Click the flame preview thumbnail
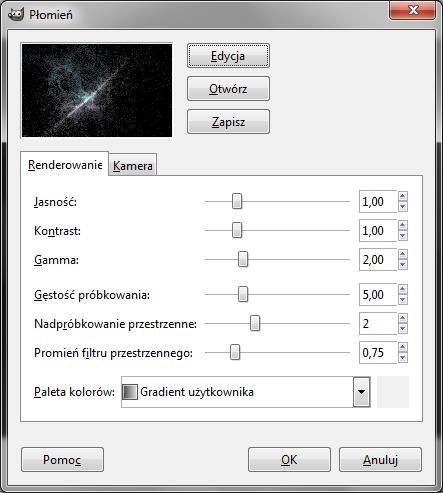This screenshot has height=493, width=443. 97,90
